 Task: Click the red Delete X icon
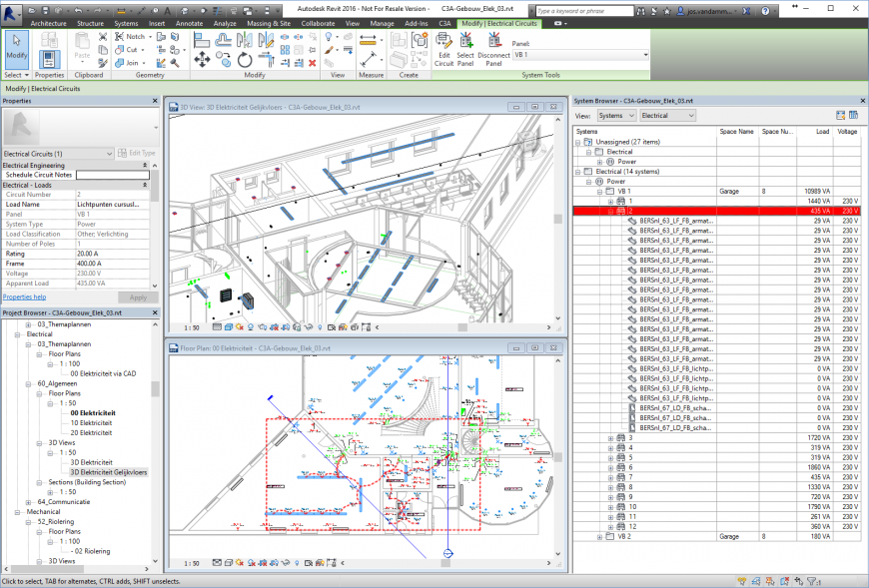(312, 63)
